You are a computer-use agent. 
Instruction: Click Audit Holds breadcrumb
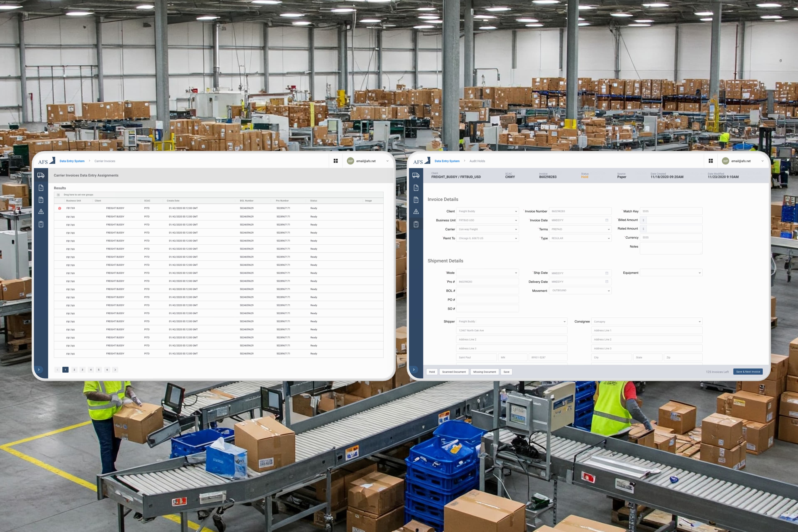pos(477,161)
